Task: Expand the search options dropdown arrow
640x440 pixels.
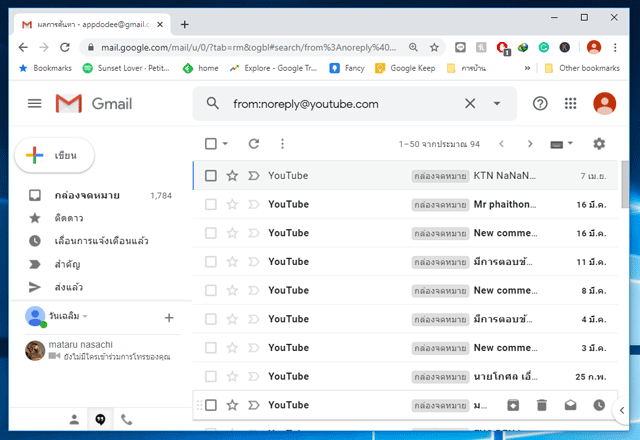Action: (497, 104)
